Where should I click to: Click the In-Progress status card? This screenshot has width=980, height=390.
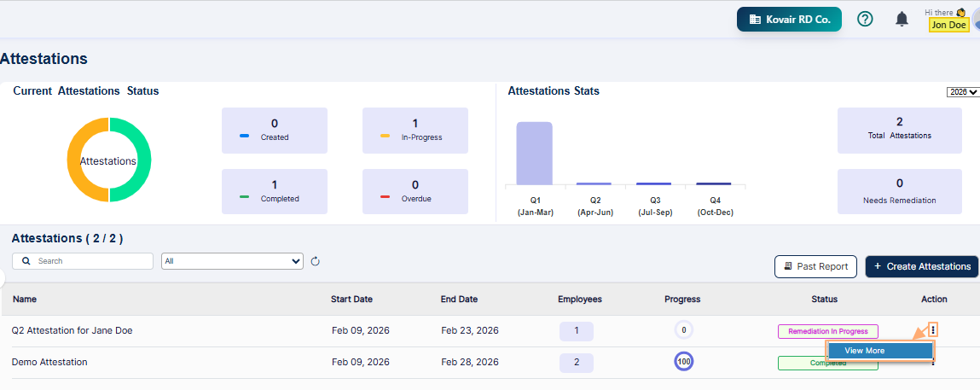point(415,130)
